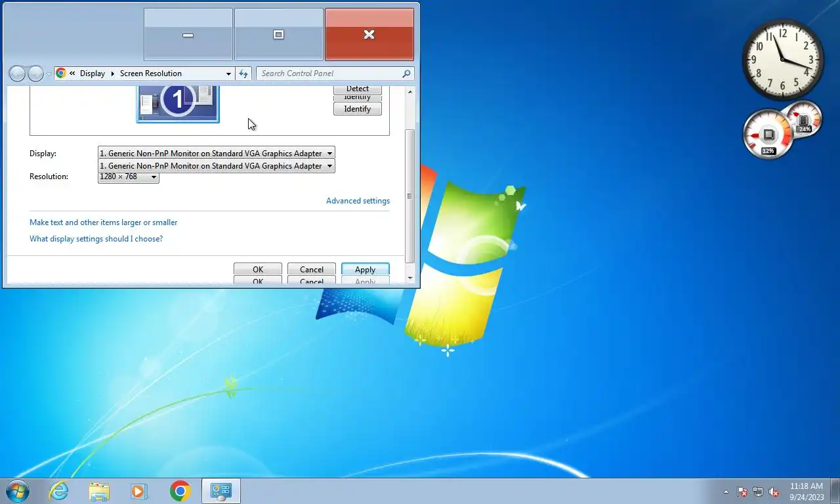Screen dimensions: 840x504
Task: Open the 1280 × 768 Resolution dropdown
Action: click(x=129, y=177)
